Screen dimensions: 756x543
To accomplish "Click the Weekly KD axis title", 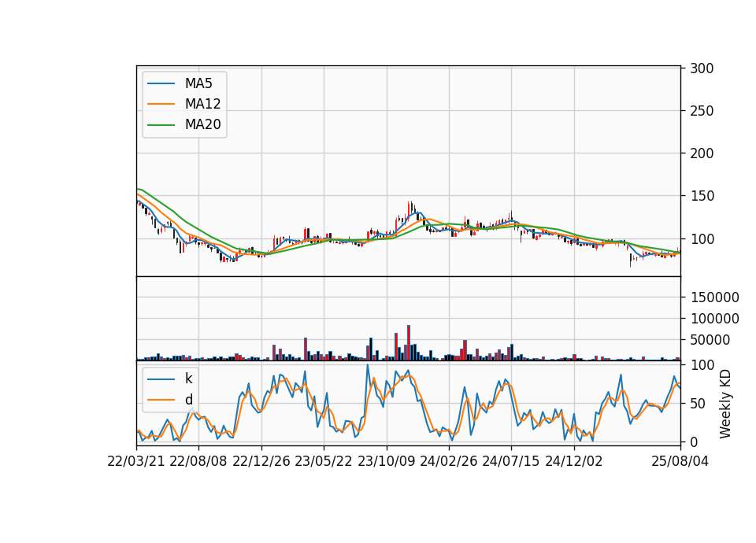I will pyautogui.click(x=725, y=404).
